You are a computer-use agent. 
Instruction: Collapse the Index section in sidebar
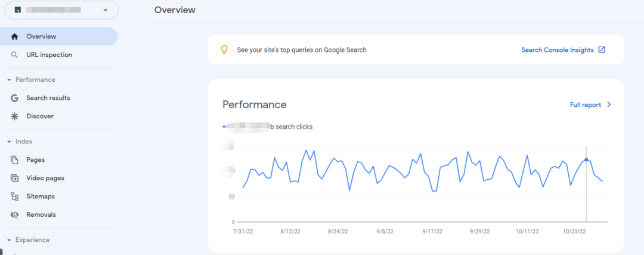click(9, 142)
